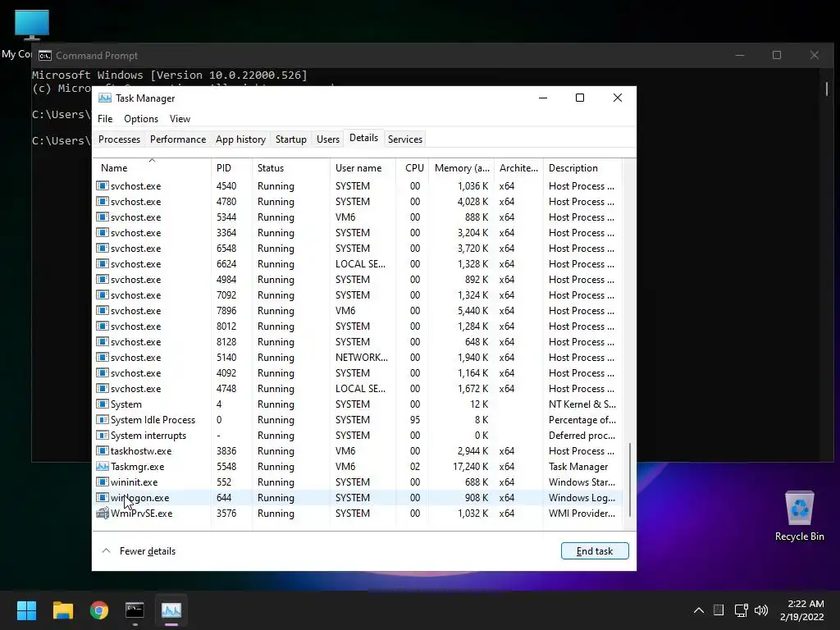Open the View menu

[180, 119]
